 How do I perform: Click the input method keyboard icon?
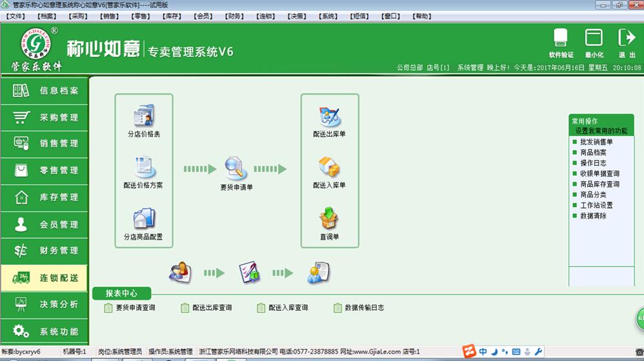(x=516, y=351)
